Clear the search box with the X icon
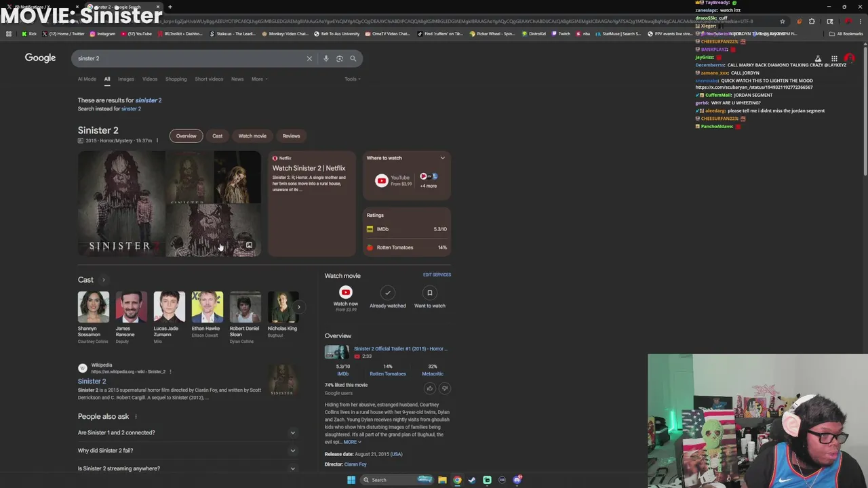This screenshot has height=488, width=868. (x=309, y=58)
